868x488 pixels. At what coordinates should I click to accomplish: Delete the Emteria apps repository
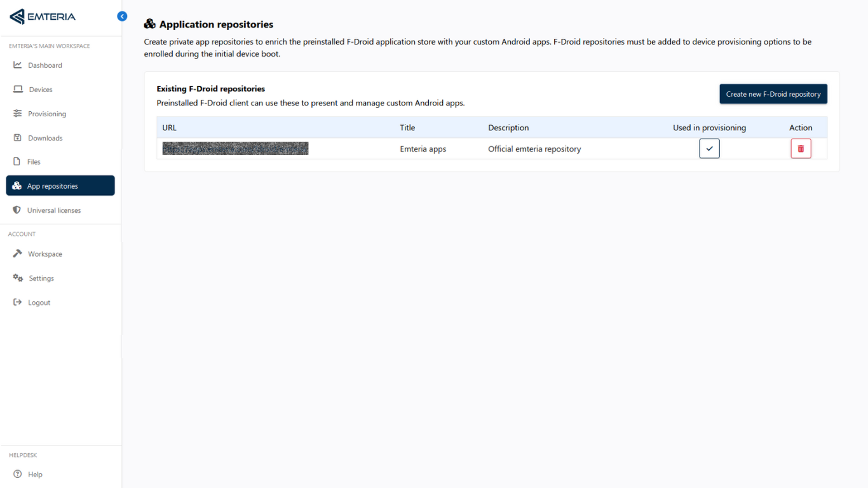[x=801, y=148]
